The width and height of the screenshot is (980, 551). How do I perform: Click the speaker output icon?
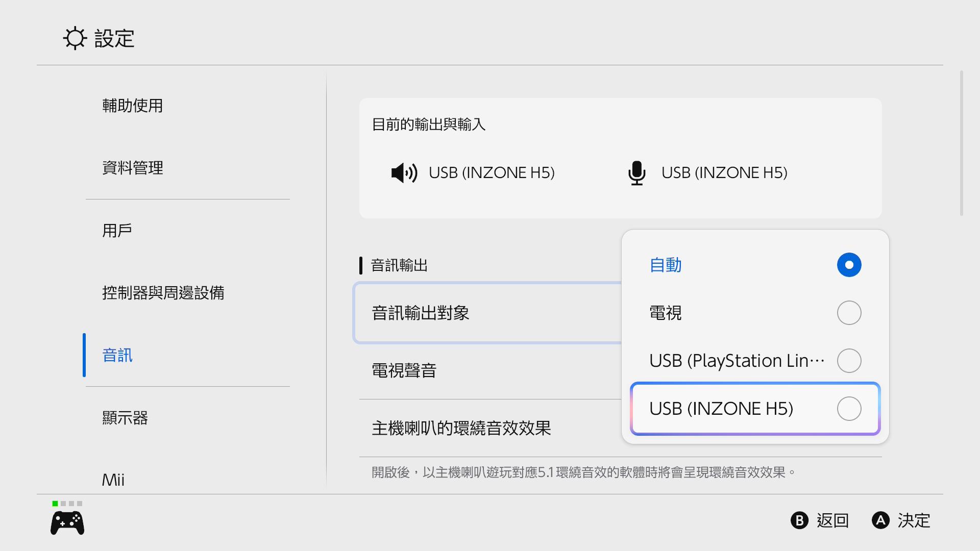(404, 173)
